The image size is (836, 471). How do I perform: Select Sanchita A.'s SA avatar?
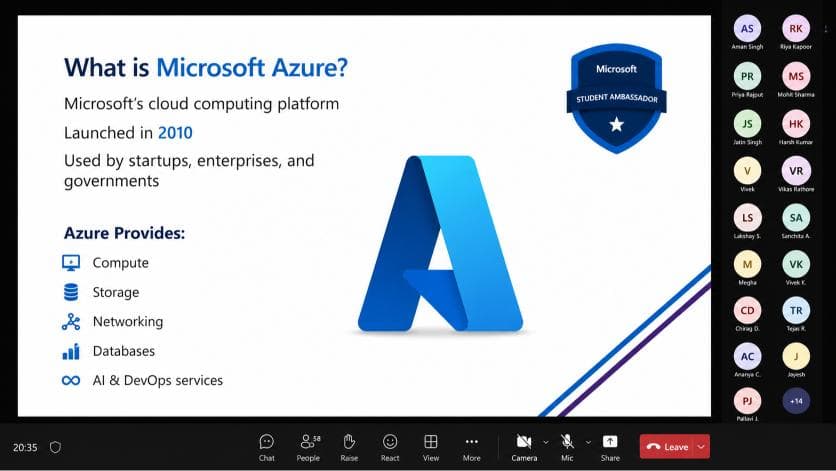796,218
